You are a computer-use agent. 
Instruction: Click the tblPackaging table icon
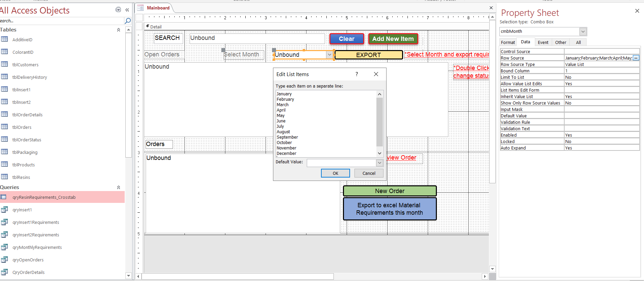pos(4,152)
